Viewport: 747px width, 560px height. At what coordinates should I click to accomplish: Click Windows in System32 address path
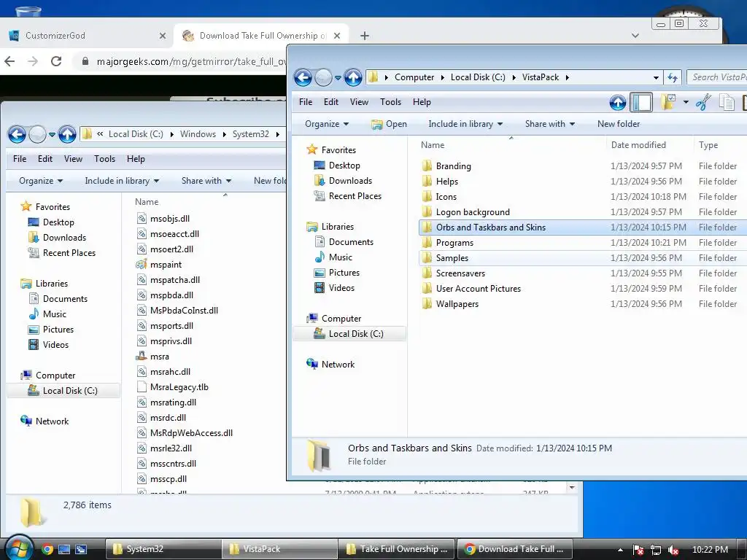point(198,134)
